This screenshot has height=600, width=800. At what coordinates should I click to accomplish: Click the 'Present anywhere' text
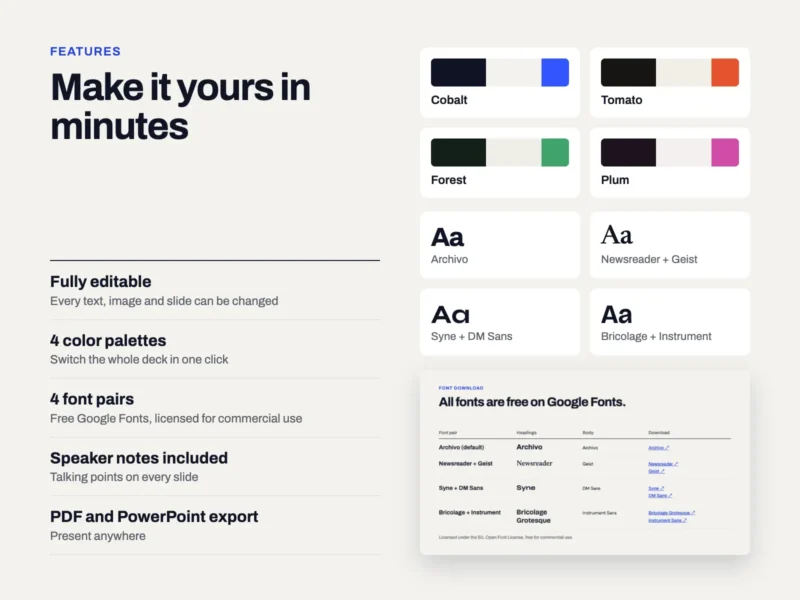(x=97, y=536)
